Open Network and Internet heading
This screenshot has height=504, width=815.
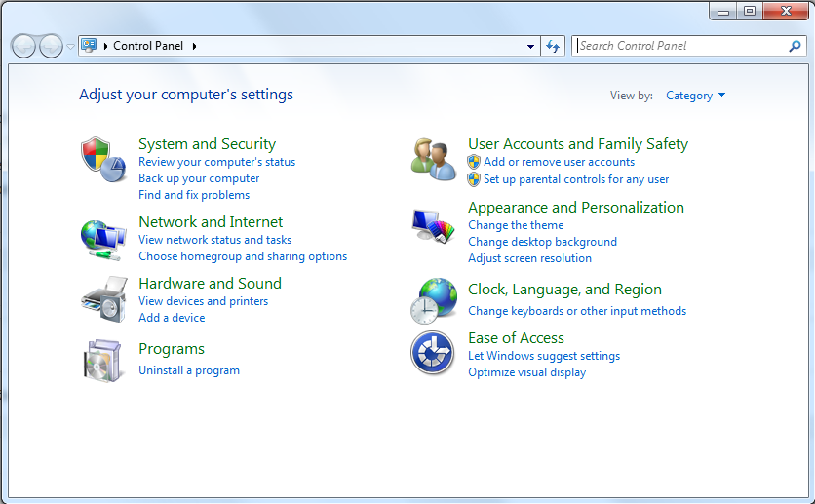click(211, 222)
